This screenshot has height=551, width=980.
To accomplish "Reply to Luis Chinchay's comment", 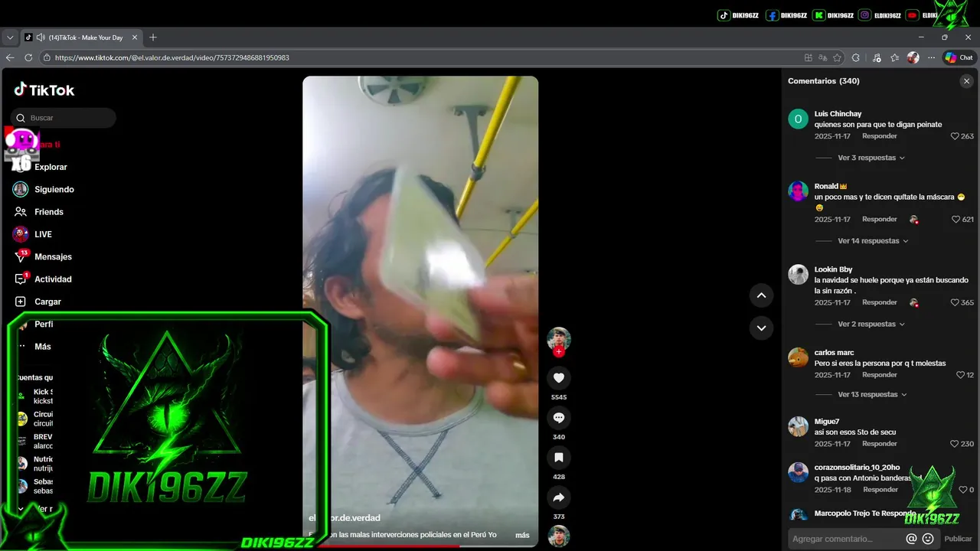I will click(x=880, y=136).
